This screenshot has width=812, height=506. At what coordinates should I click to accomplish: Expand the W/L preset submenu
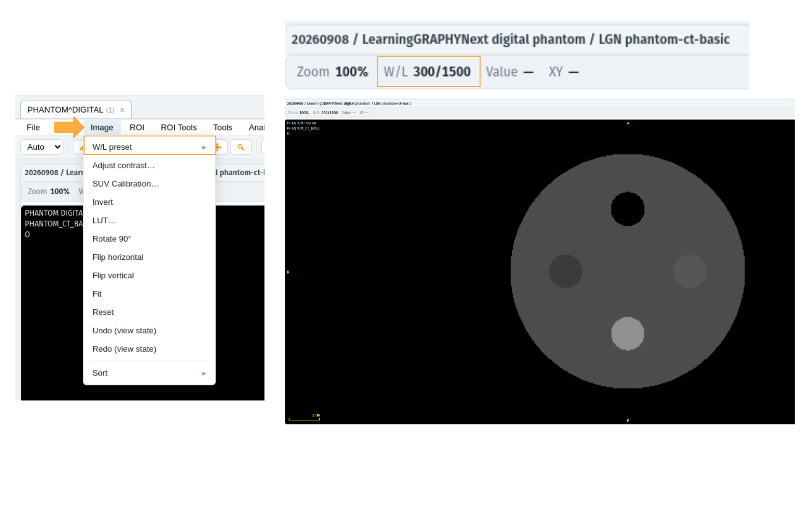coord(150,147)
